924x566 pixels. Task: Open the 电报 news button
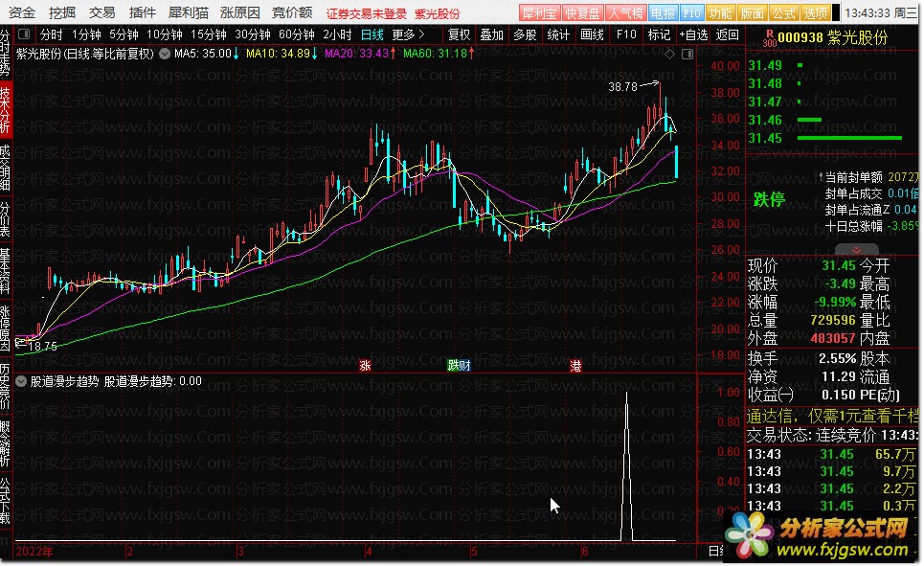[663, 12]
